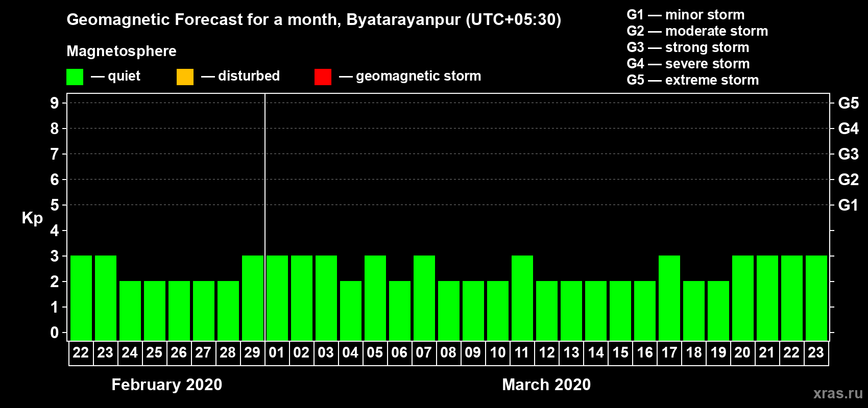868x408 pixels.
Task: Click the date label 23 under March
Action: coord(816,352)
